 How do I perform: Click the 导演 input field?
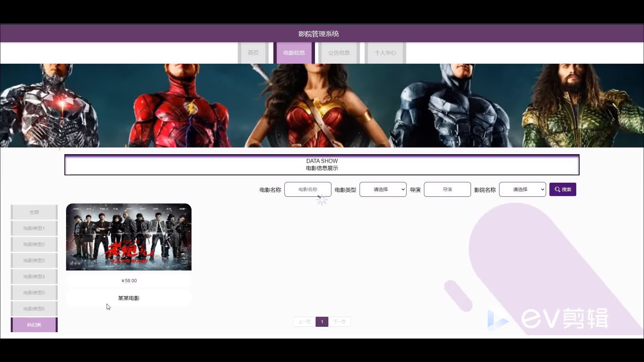click(447, 189)
